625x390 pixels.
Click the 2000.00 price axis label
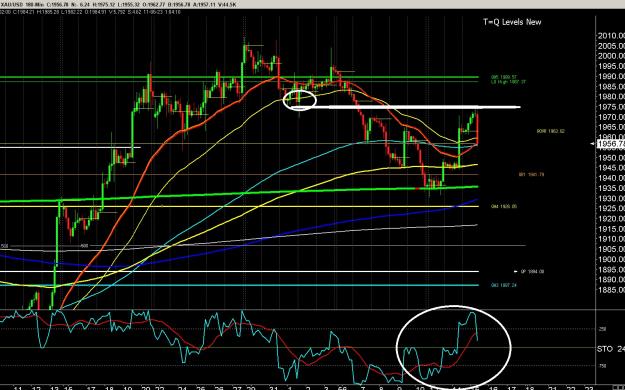[x=611, y=56]
